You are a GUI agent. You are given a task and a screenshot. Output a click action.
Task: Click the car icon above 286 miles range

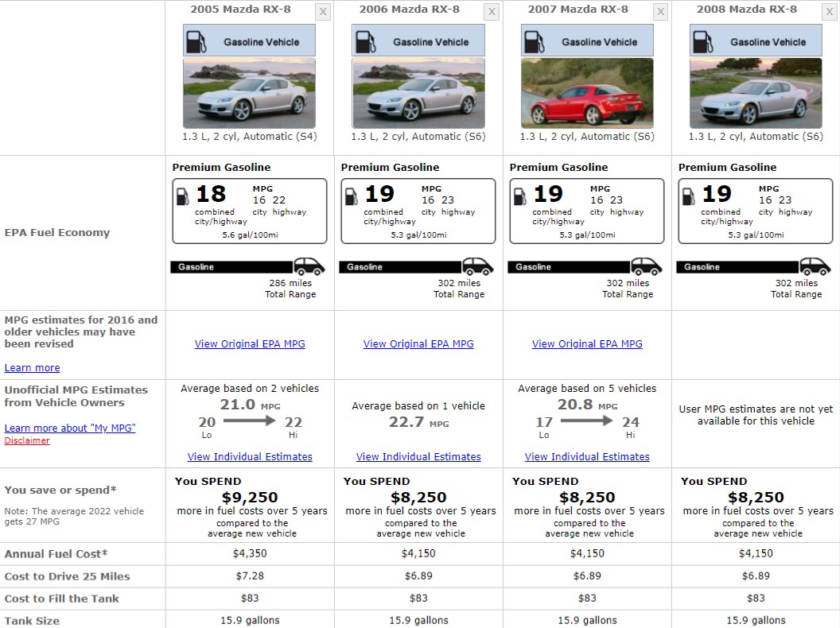309,266
